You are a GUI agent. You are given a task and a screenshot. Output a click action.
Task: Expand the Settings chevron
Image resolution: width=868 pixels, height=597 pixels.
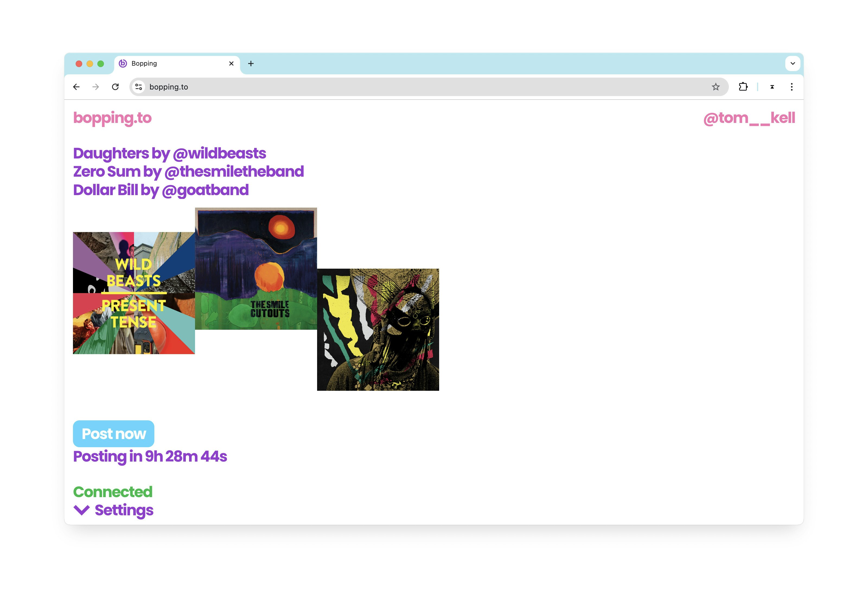81,510
